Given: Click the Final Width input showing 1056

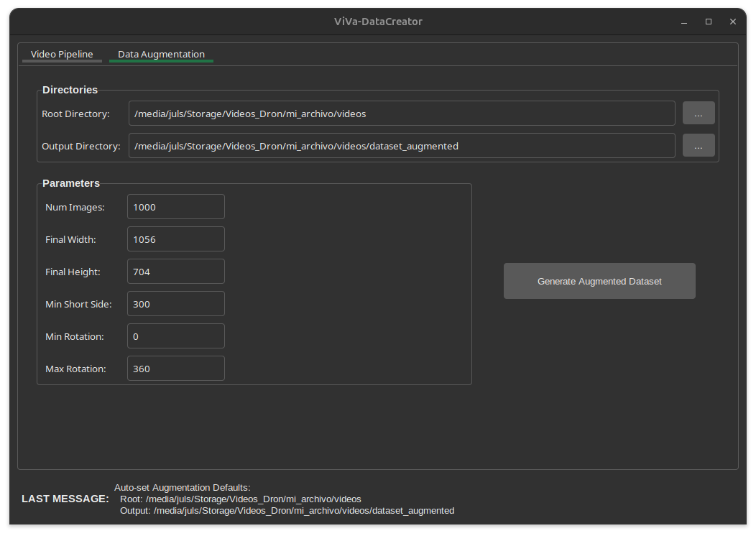Looking at the screenshot, I should click(175, 239).
